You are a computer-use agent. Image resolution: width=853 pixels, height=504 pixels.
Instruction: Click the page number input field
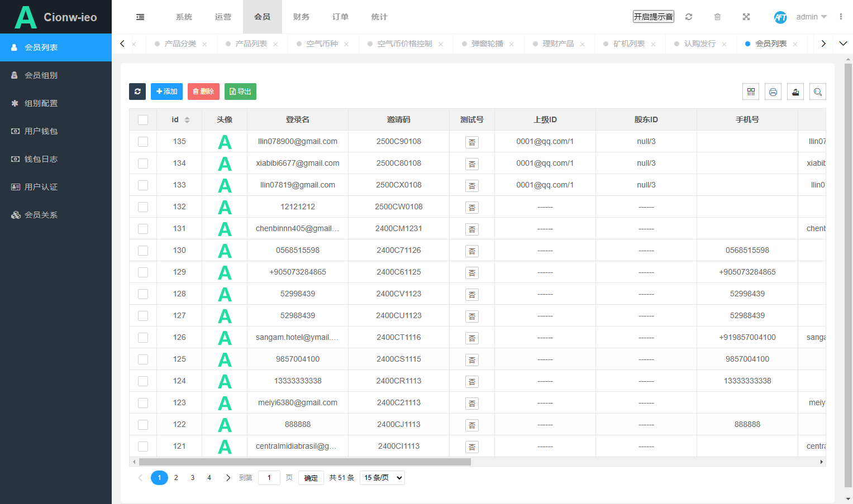(x=269, y=478)
